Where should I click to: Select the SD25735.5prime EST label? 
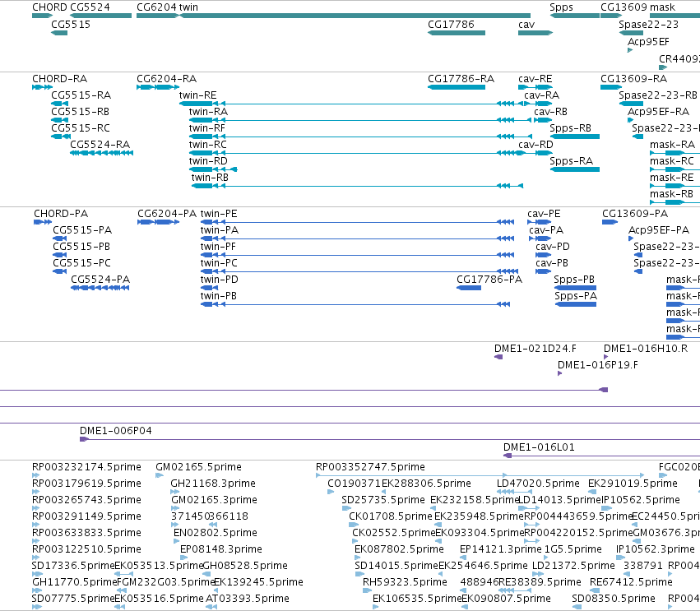(383, 500)
